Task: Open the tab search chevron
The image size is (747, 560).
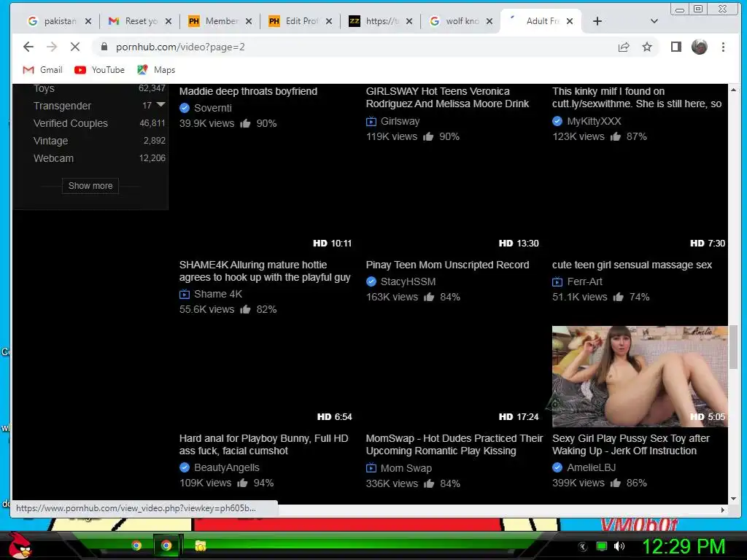Action: [x=654, y=21]
